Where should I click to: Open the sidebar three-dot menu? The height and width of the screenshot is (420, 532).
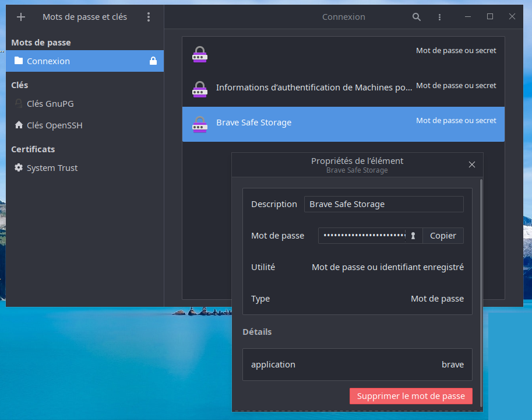[x=149, y=17]
